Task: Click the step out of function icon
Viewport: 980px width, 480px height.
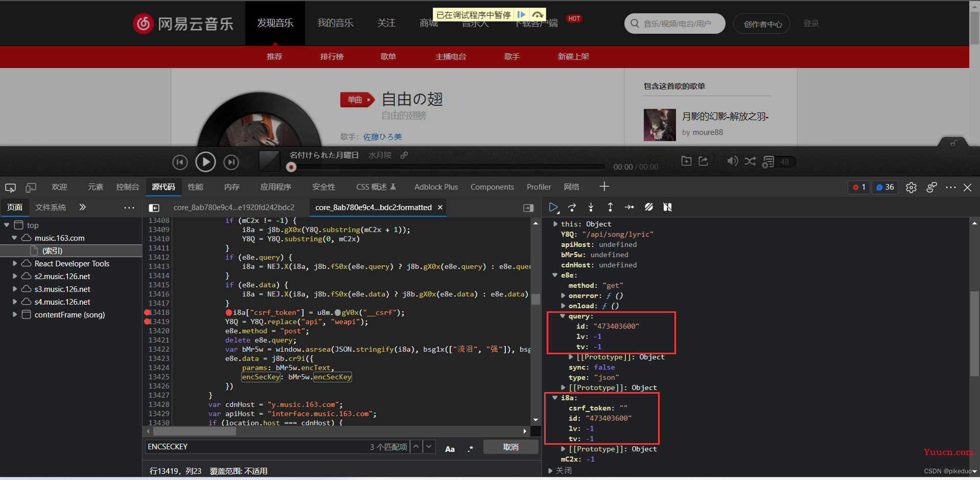Action: tap(610, 207)
